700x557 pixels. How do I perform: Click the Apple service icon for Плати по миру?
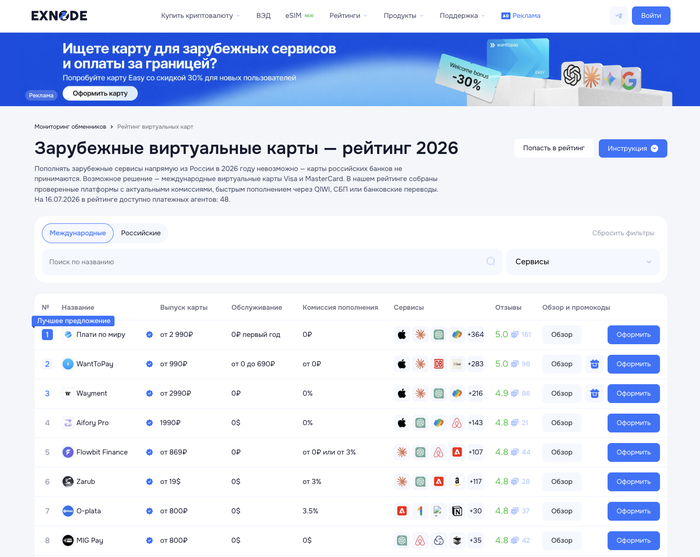click(402, 335)
